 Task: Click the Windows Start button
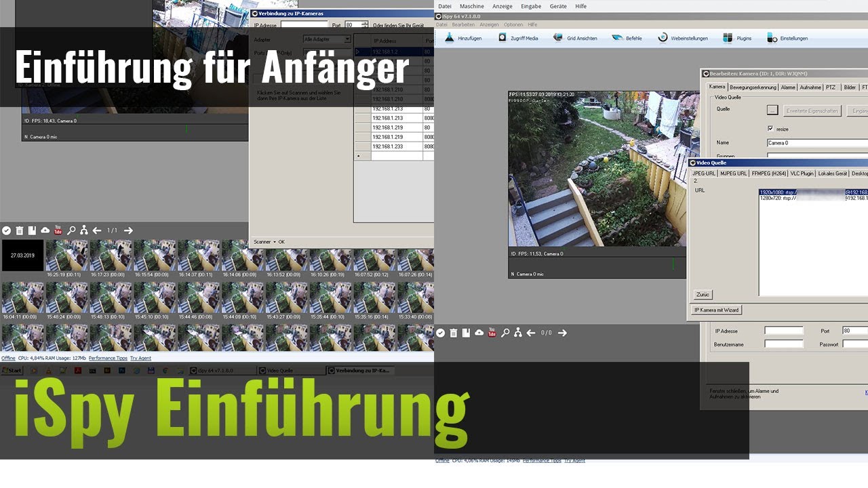pos(12,371)
